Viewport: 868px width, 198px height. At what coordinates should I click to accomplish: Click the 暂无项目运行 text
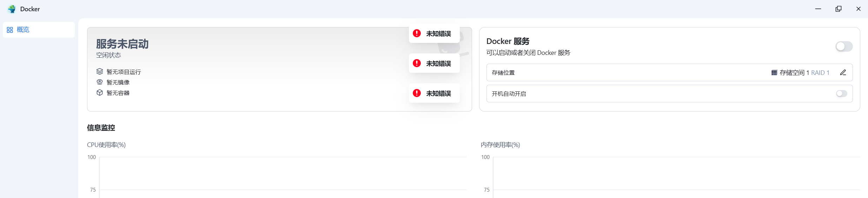tap(124, 72)
